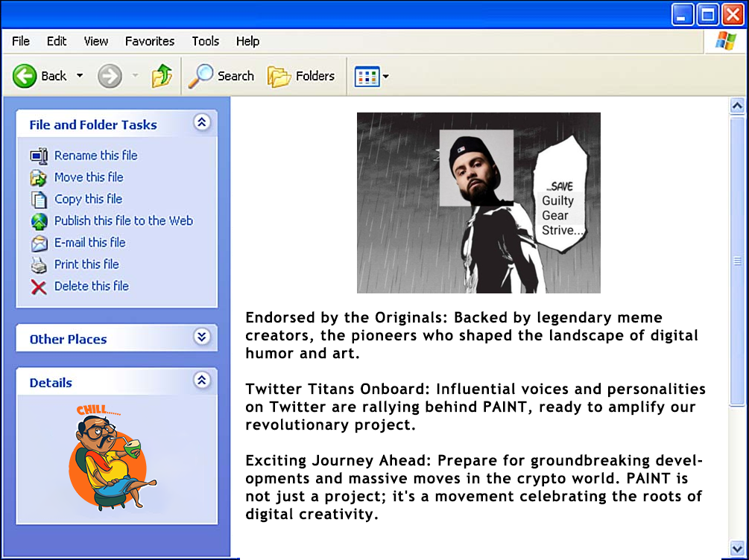
Task: Open the View menu
Action: coord(96,41)
